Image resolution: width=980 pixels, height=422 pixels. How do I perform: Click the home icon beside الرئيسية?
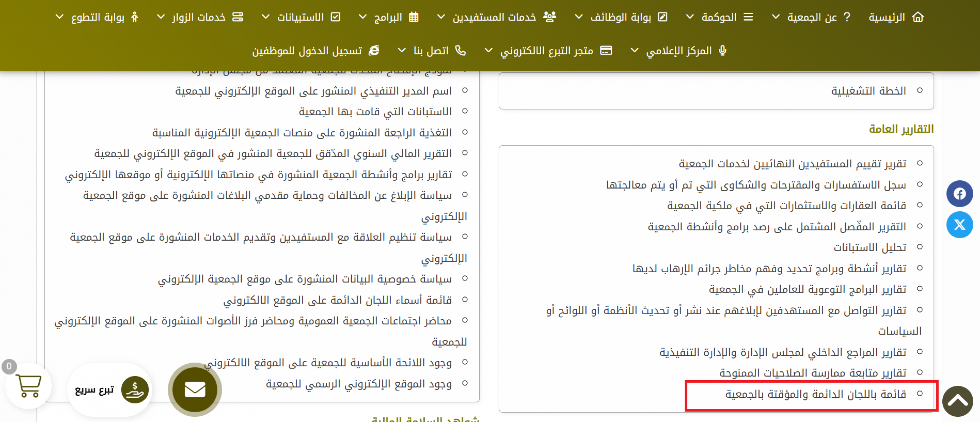[918, 17]
